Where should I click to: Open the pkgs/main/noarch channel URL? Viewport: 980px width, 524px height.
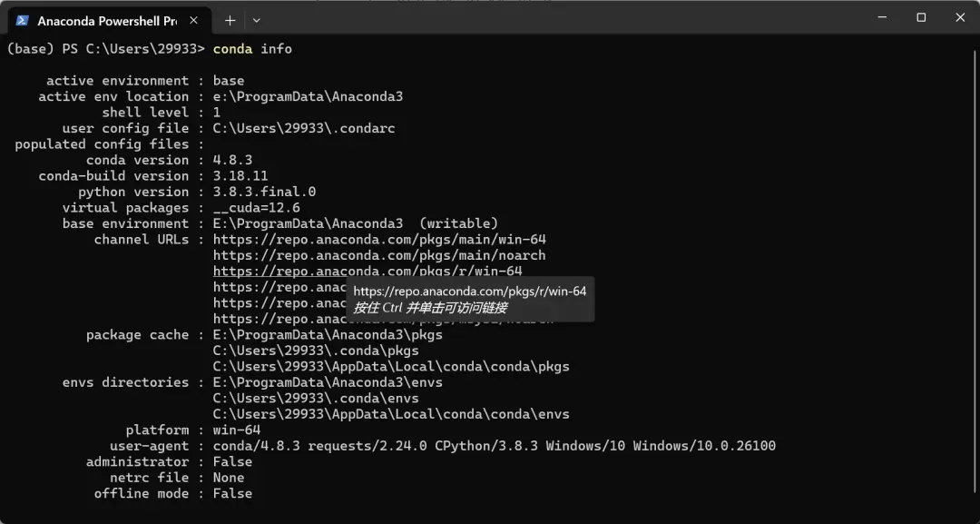point(379,255)
